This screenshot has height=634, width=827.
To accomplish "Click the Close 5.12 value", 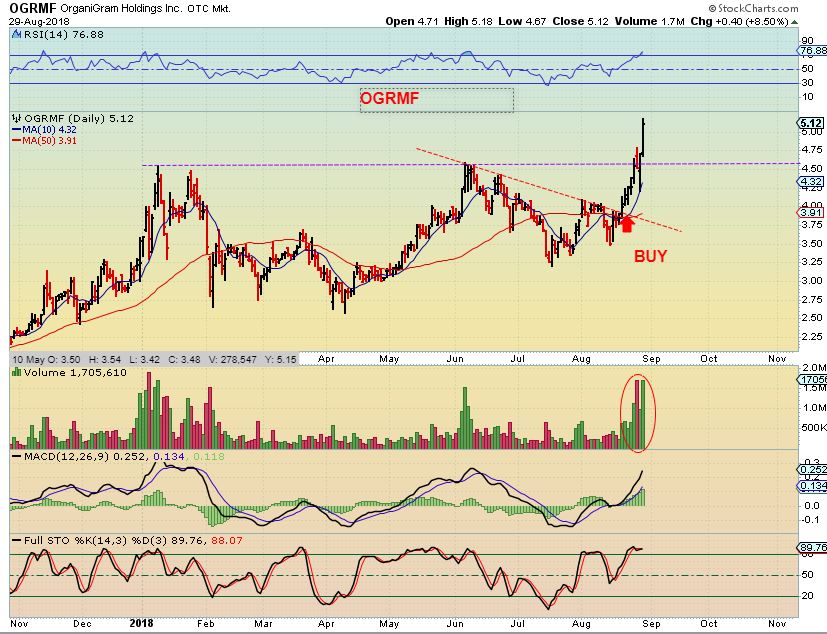I will click(x=580, y=22).
